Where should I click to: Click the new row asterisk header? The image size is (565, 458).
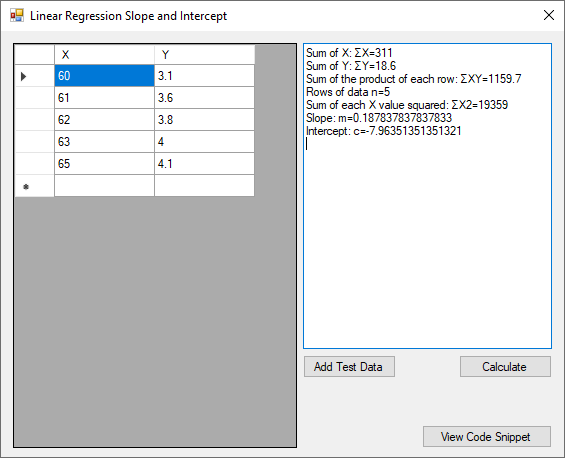26,186
